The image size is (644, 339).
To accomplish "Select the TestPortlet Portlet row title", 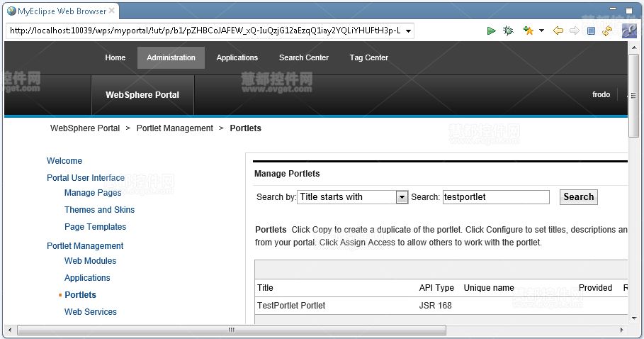I will point(290,305).
